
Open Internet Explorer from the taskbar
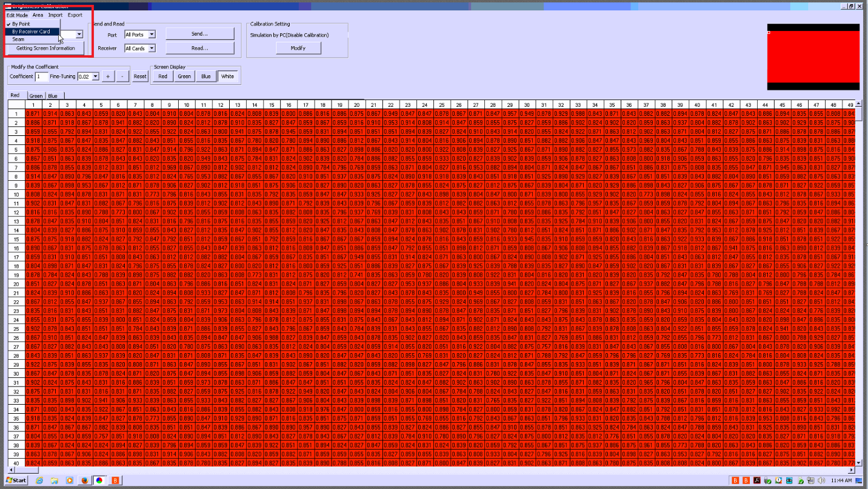coord(39,481)
